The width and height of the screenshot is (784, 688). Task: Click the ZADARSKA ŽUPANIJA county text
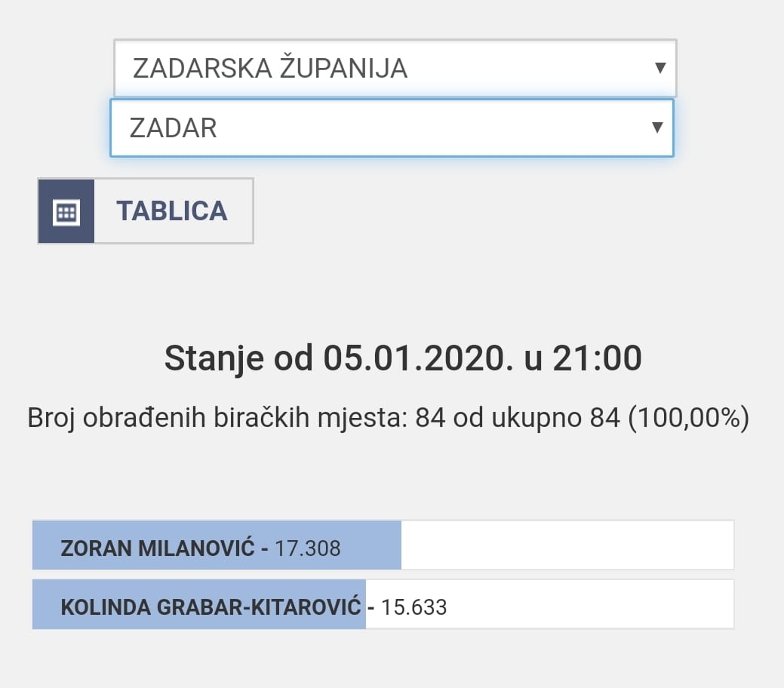coord(269,69)
